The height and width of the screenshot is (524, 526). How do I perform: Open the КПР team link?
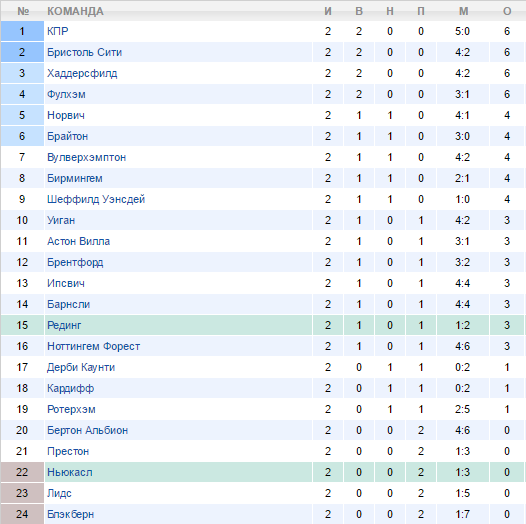point(58,31)
